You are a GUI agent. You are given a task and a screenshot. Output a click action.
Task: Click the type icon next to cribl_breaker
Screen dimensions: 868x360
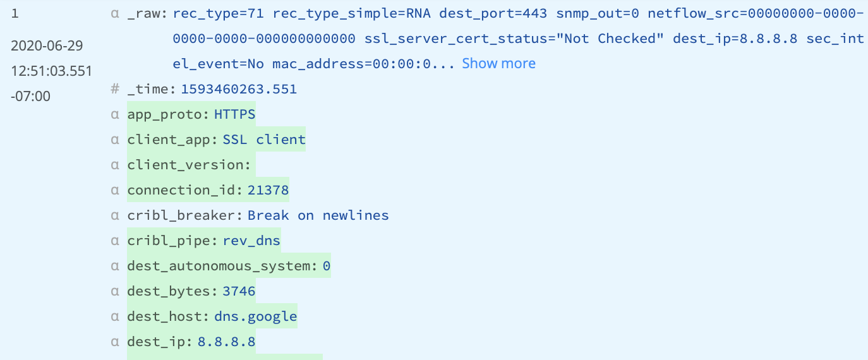pos(115,215)
